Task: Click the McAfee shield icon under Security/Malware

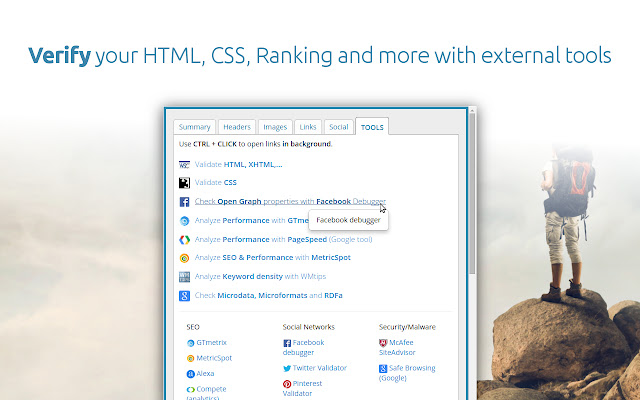Action: pos(383,343)
